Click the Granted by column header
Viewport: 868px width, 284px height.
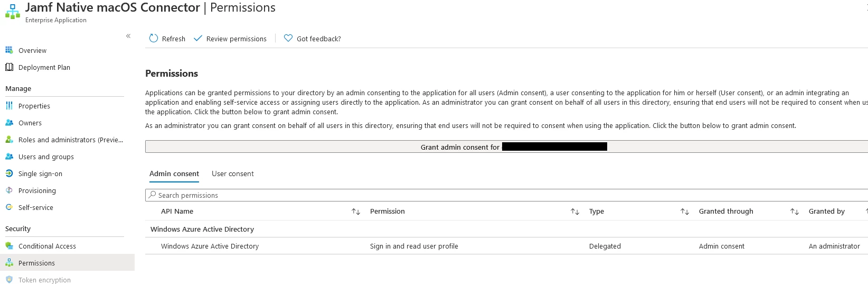[x=827, y=211]
